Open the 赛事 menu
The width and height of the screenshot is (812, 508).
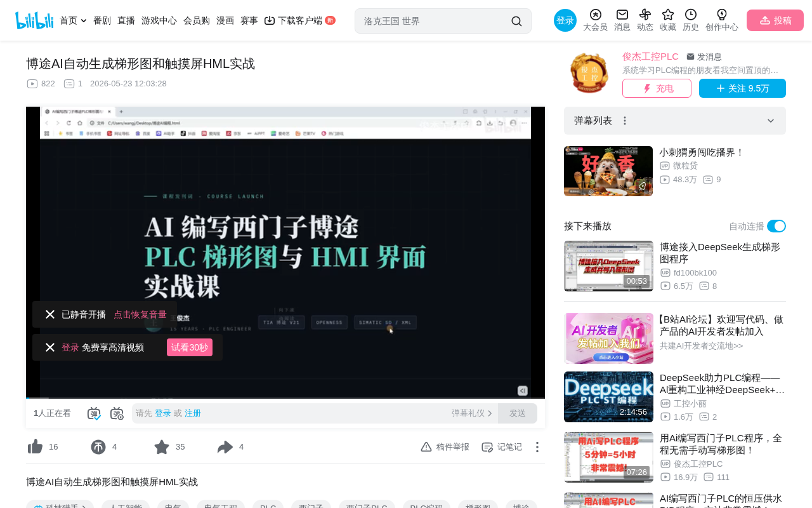tap(249, 20)
